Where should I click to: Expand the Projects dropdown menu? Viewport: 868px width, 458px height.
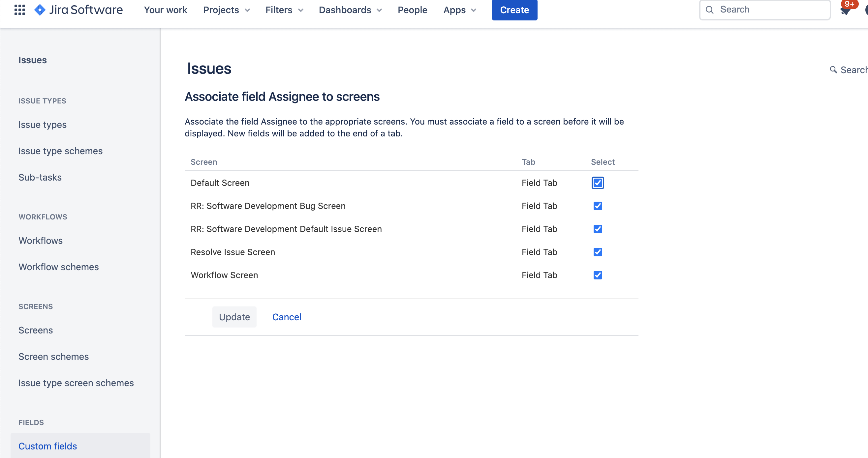click(x=227, y=10)
